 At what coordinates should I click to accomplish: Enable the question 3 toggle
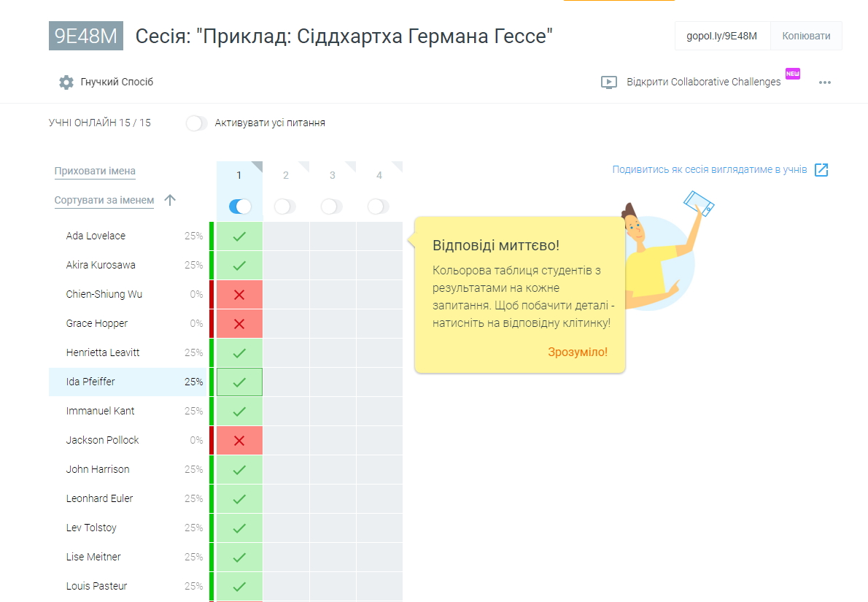pos(332,207)
